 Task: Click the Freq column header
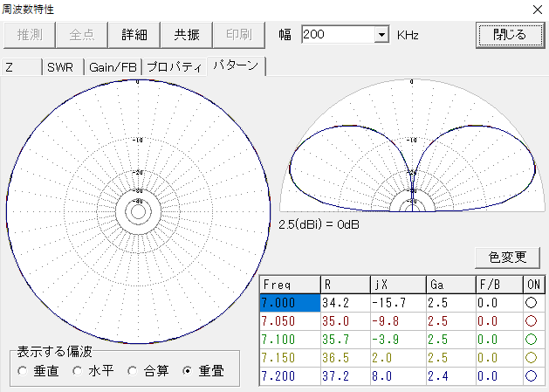(x=290, y=285)
